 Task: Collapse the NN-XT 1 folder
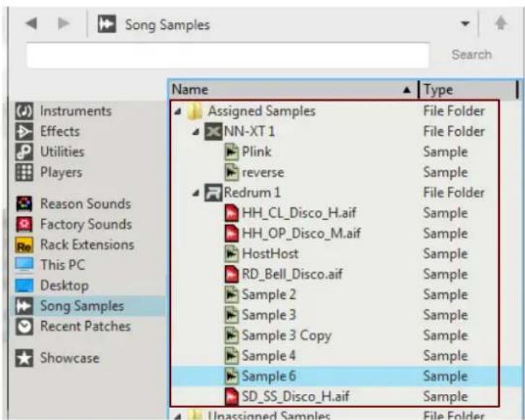click(x=196, y=132)
